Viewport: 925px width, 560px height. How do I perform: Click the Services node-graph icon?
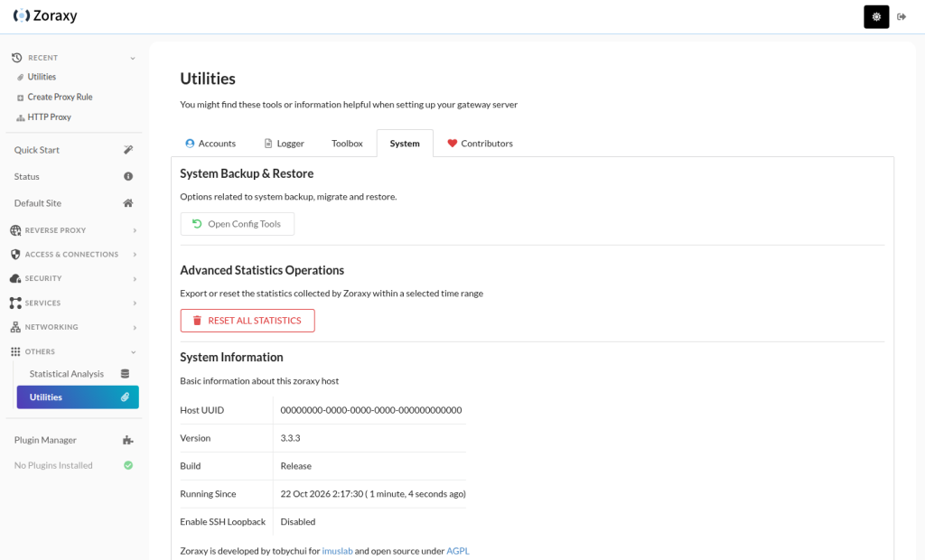15,303
